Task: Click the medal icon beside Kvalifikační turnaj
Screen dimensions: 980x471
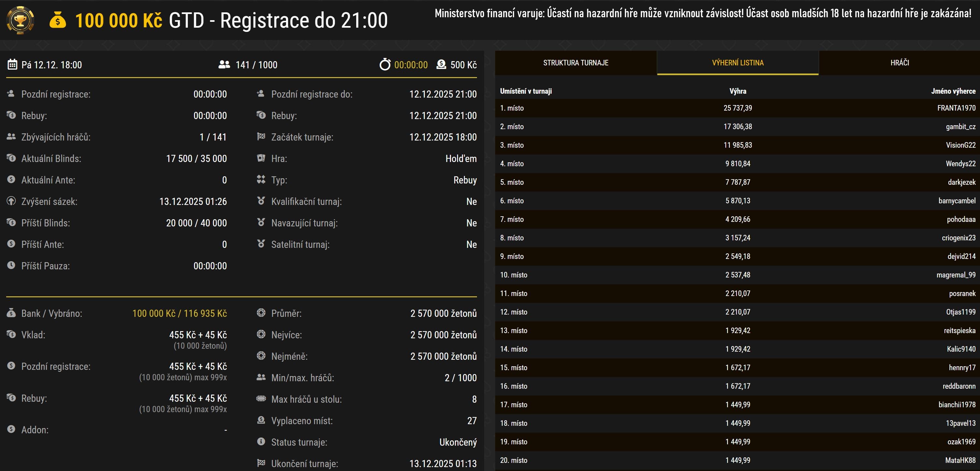Action: [261, 201]
